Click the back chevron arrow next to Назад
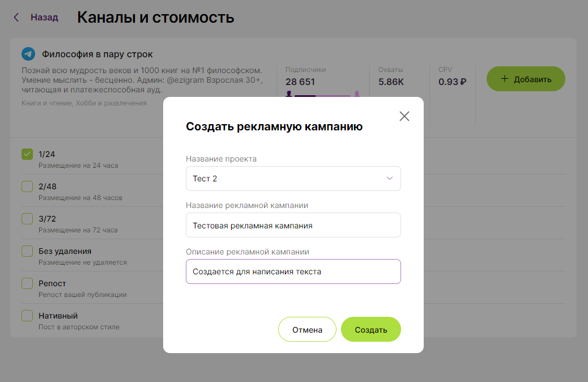This screenshot has width=588, height=382. (x=15, y=17)
